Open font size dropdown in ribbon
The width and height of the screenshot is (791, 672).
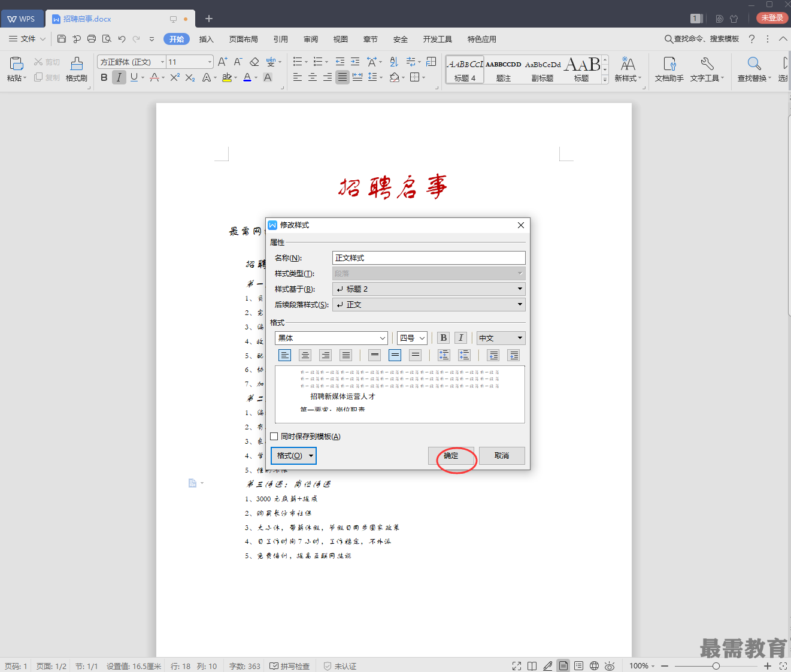point(210,62)
